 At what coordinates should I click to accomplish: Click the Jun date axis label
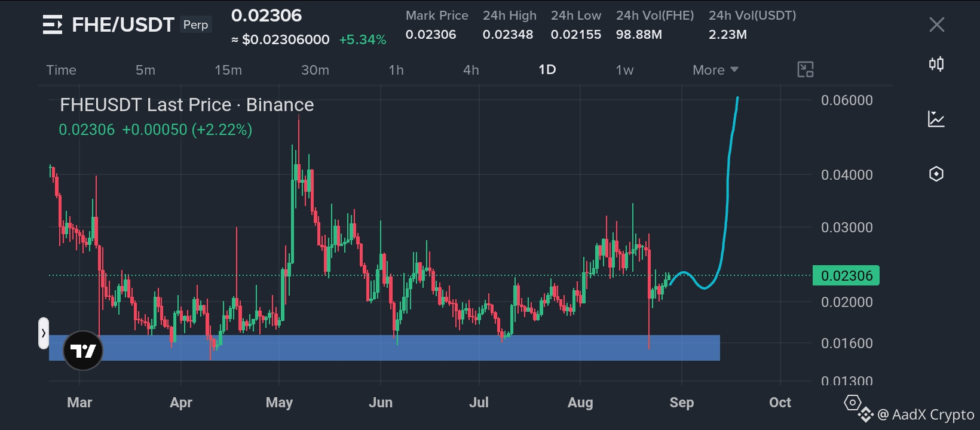381,403
